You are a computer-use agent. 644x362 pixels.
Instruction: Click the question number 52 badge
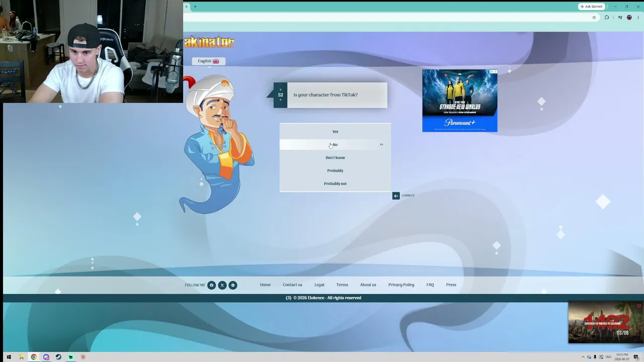click(280, 95)
